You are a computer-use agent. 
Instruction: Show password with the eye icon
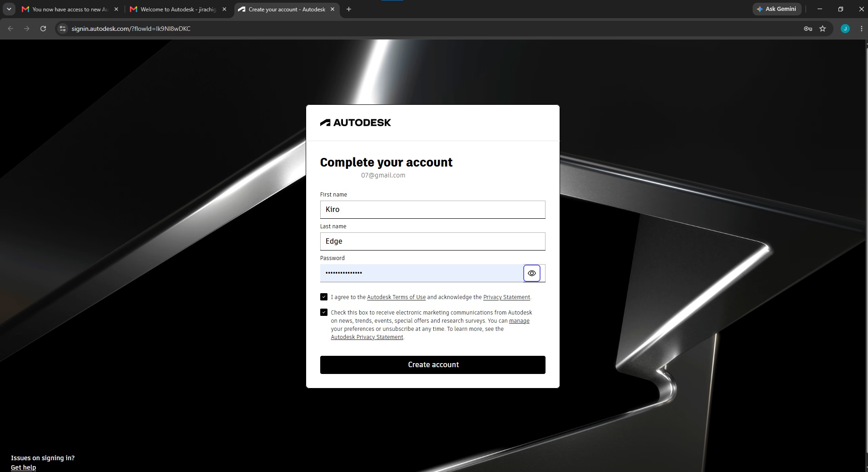point(531,273)
